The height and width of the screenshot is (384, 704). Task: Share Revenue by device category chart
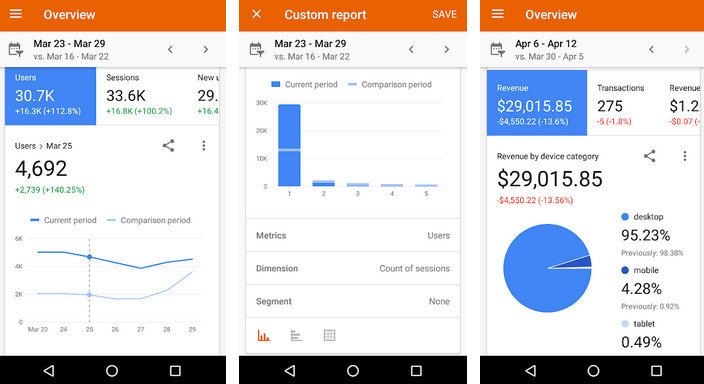coord(650,156)
